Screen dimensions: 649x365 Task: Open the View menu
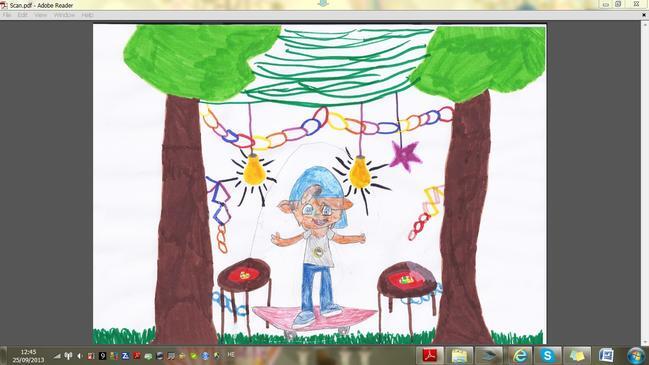click(41, 15)
